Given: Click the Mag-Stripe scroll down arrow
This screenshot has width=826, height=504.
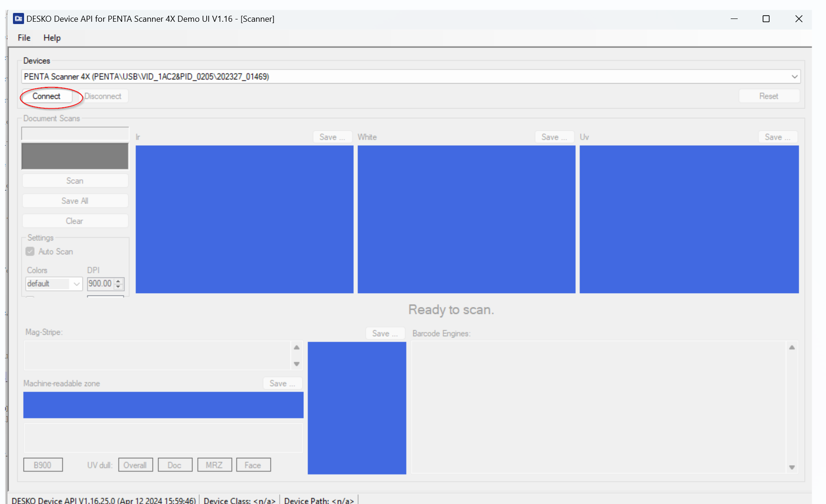Looking at the screenshot, I should tap(296, 364).
